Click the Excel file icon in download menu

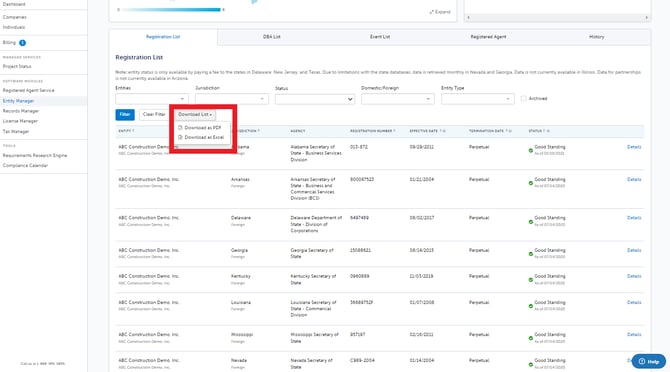[180, 137]
